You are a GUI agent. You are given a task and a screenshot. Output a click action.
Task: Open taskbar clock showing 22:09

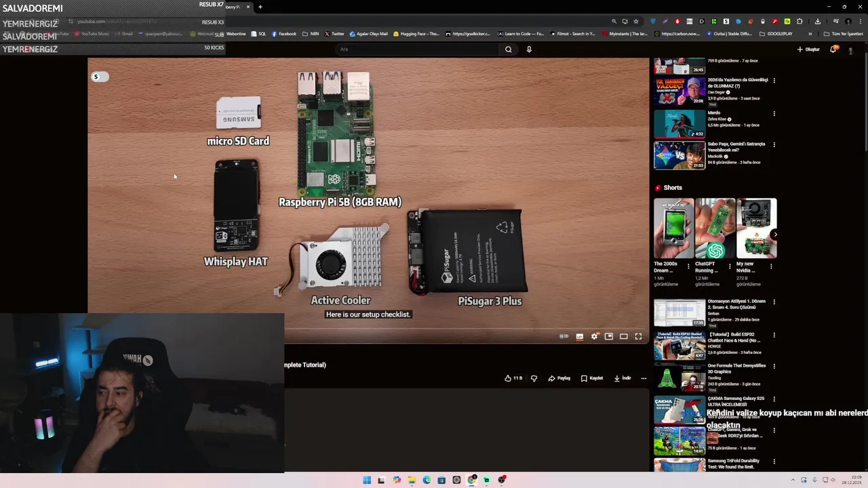[x=851, y=480]
